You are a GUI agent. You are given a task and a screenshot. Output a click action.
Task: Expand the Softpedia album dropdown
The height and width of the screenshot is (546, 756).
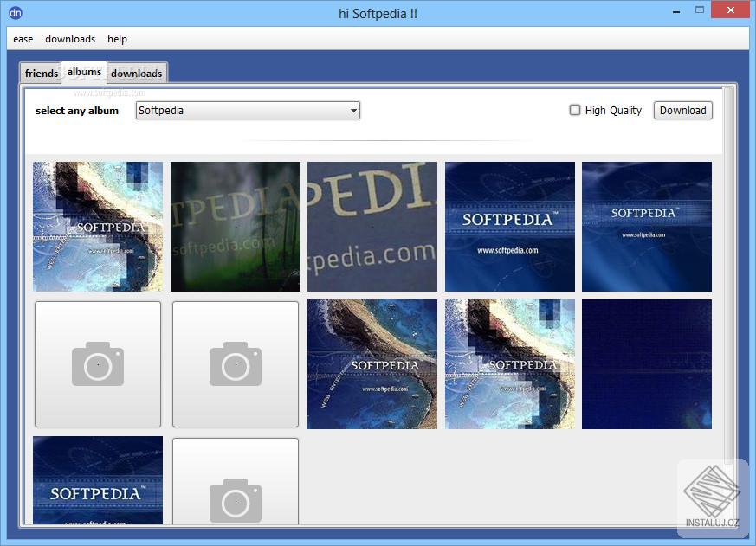tap(248, 111)
